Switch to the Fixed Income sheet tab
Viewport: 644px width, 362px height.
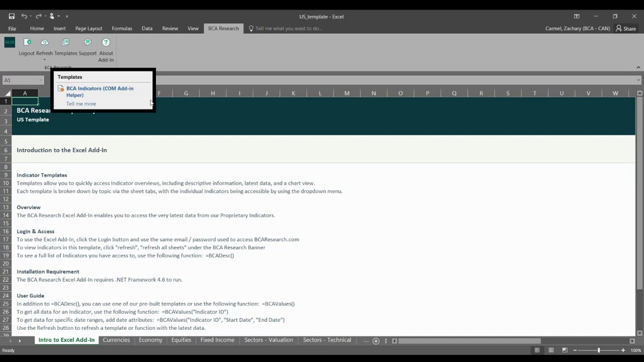(x=217, y=340)
